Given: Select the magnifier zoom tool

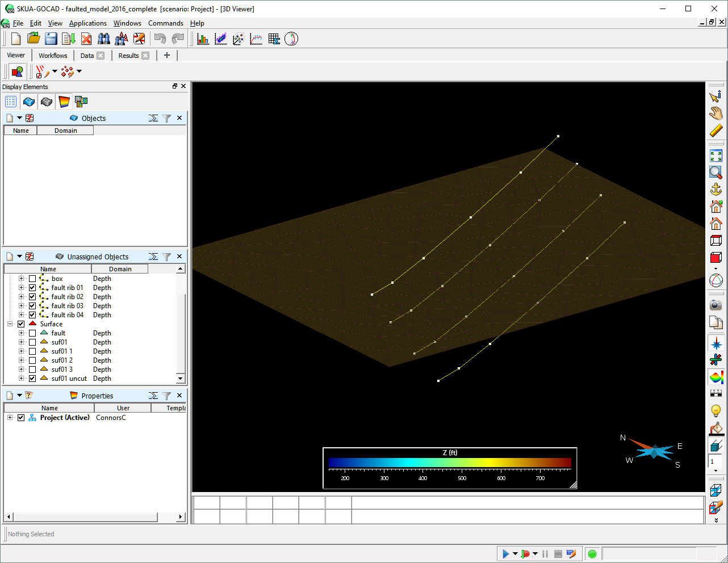Looking at the screenshot, I should coord(716,173).
